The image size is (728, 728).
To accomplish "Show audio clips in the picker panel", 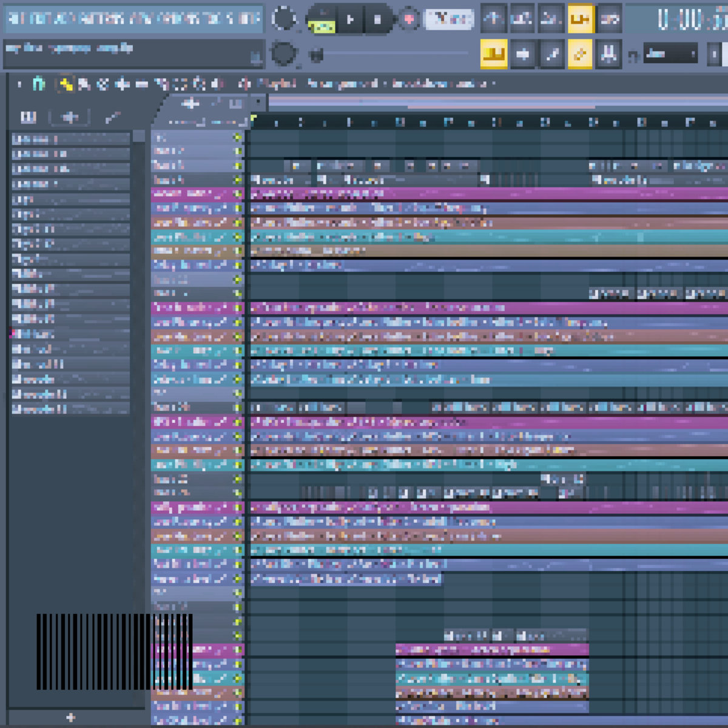I will coord(70,117).
